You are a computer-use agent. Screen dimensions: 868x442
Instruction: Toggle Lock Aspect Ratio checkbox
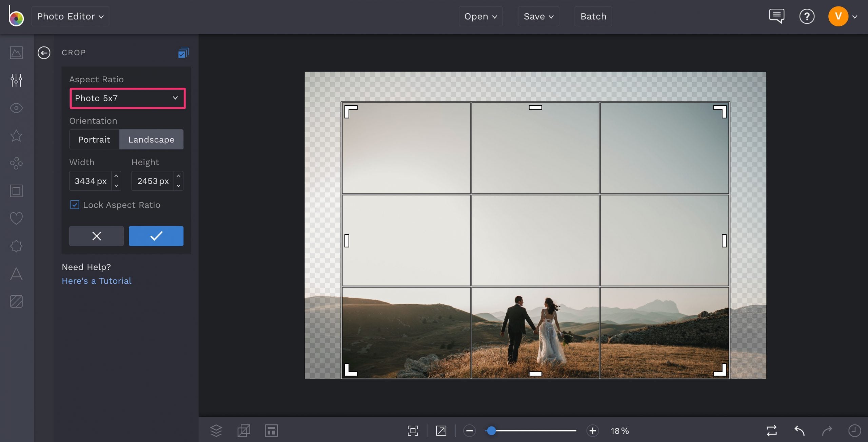pyautogui.click(x=74, y=205)
